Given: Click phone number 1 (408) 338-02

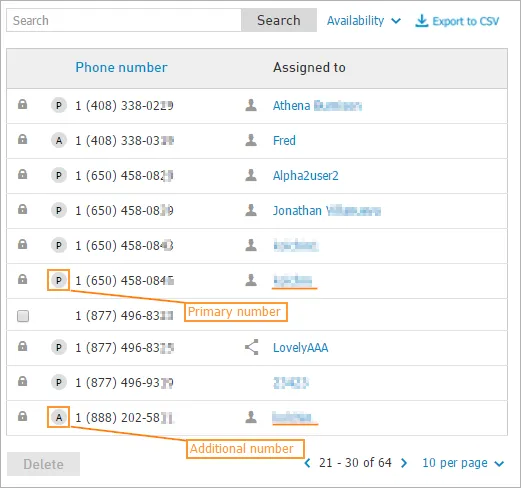Looking at the screenshot, I should point(124,106).
